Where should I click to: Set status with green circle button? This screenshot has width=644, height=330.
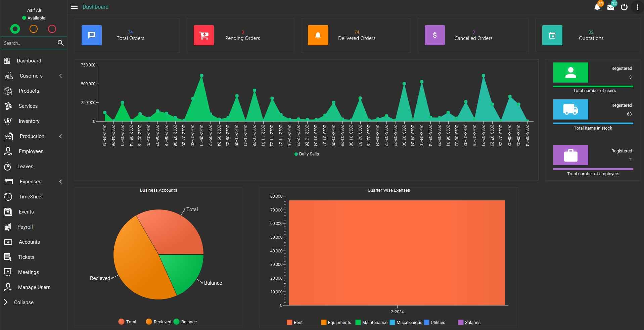(15, 29)
